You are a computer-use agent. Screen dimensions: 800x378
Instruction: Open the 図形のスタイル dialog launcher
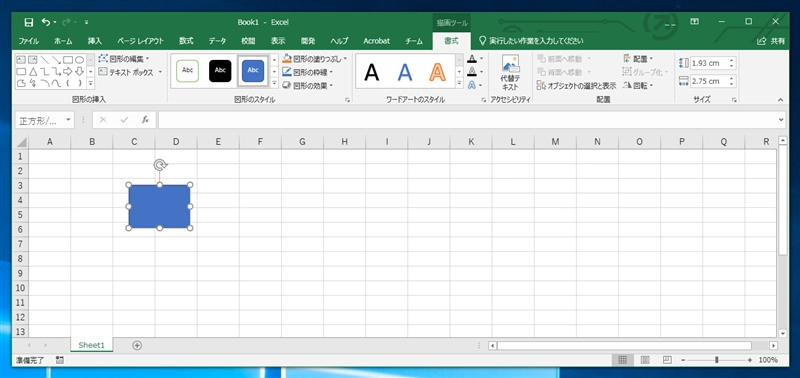[x=347, y=100]
